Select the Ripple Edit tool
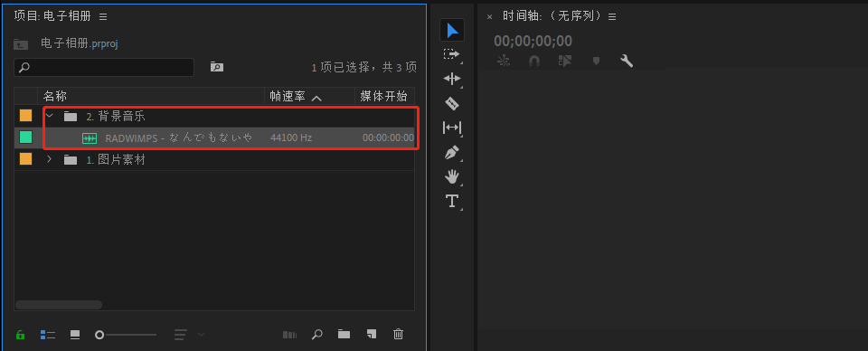The height and width of the screenshot is (351, 868). [x=452, y=79]
